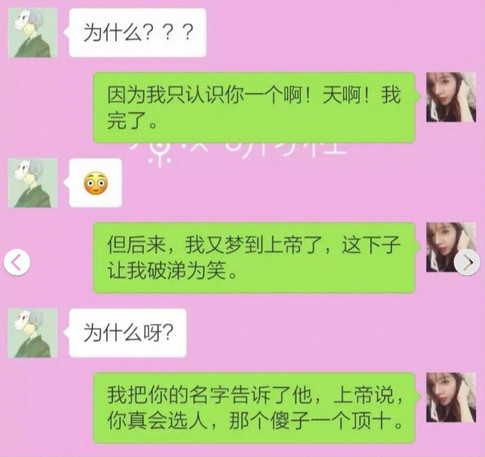Tap the girl avatar beside 我把你的名字 message

pyautogui.click(x=451, y=397)
